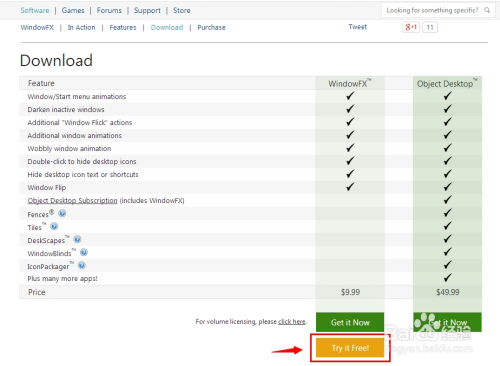Click the Tiles product name
500x366 pixels.
[x=34, y=227]
